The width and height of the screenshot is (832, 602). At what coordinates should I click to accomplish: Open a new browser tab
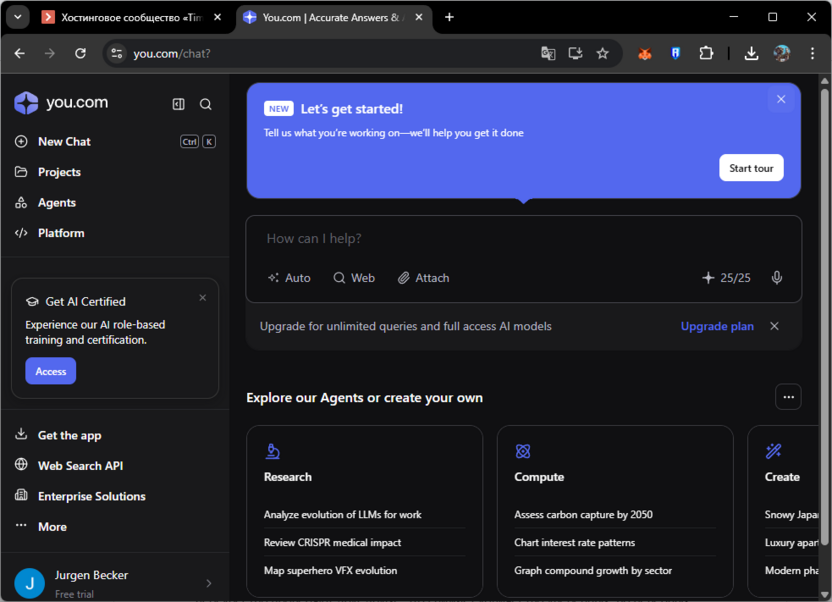449,18
